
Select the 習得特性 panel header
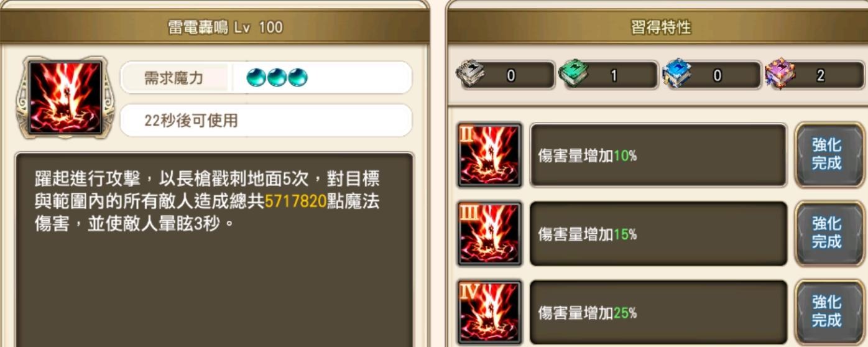point(660,27)
